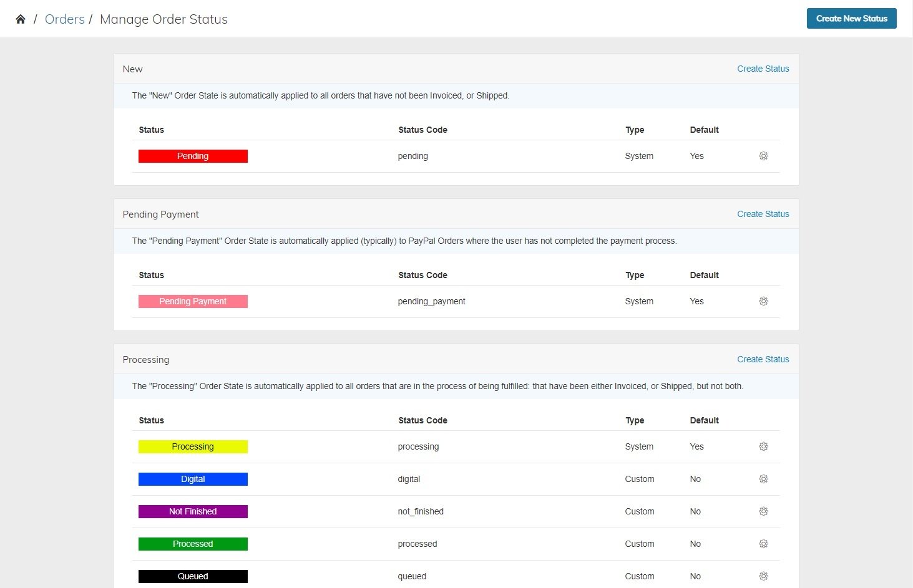
Task: Select the 'processed' status code cell
Action: pyautogui.click(x=417, y=544)
